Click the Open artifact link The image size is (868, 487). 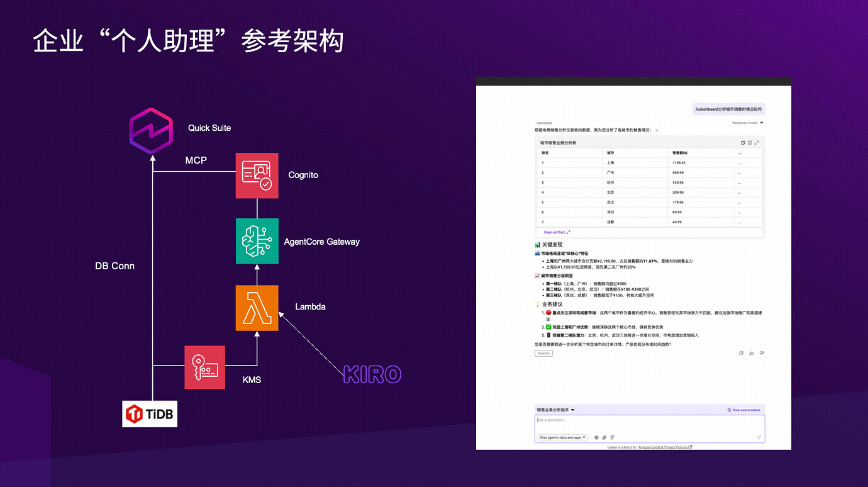coord(555,232)
